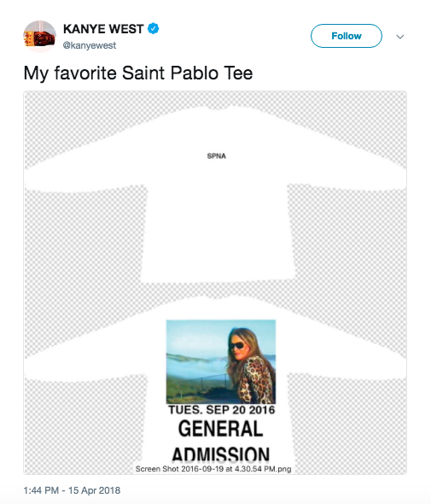The height and width of the screenshot is (504, 431).
Task: Click the sunglasses on the woman's face
Action: (236, 346)
